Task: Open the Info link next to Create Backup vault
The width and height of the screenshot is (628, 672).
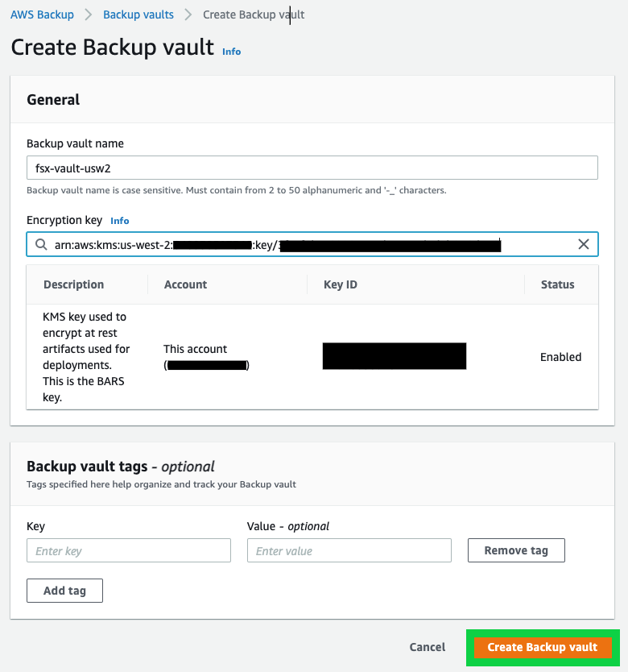Action: tap(231, 51)
